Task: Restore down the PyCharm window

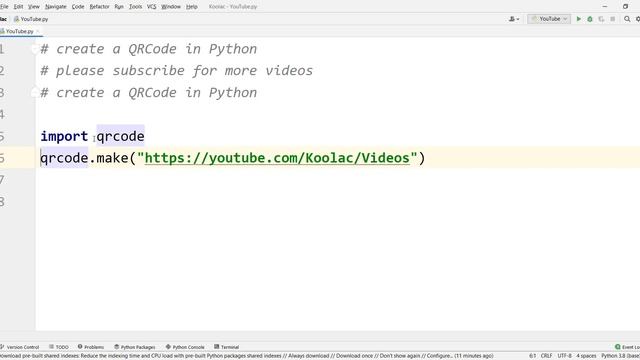Action: [x=625, y=7]
